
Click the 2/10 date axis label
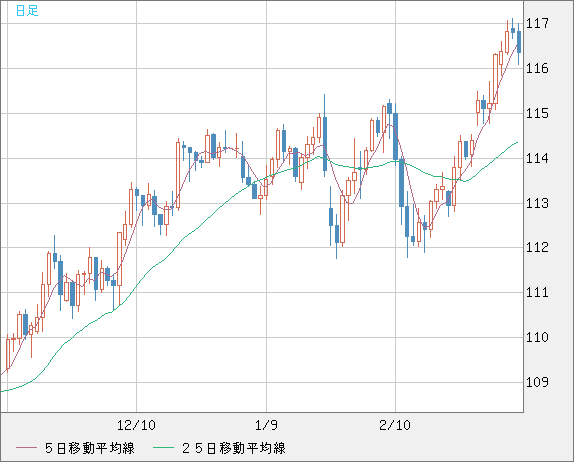pyautogui.click(x=395, y=425)
